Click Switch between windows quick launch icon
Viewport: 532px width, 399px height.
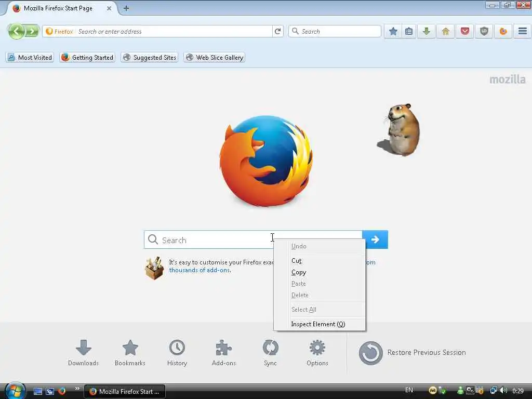point(50,391)
